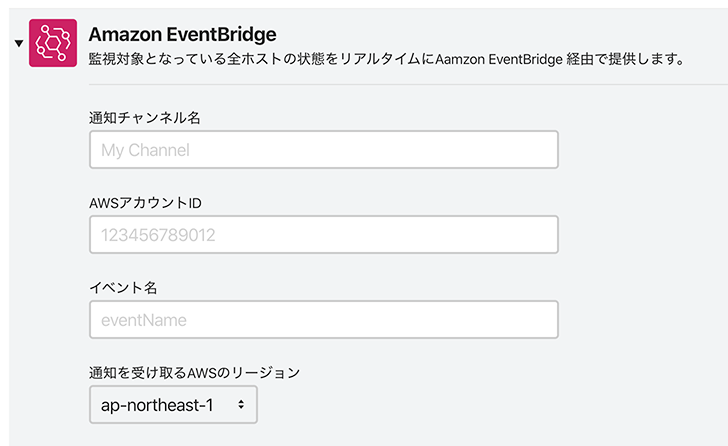Click the My Channel placeholder text
Image resolution: width=728 pixels, height=446 pixels.
pos(145,150)
